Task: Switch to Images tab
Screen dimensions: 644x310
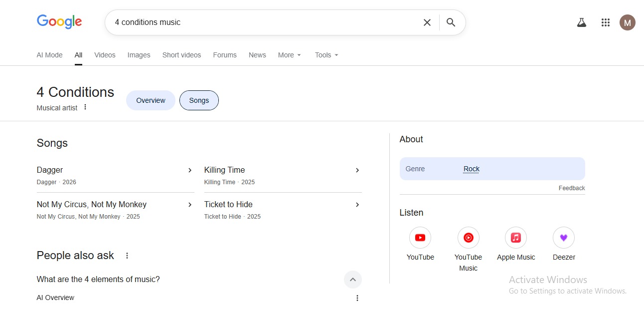Action: (x=139, y=55)
